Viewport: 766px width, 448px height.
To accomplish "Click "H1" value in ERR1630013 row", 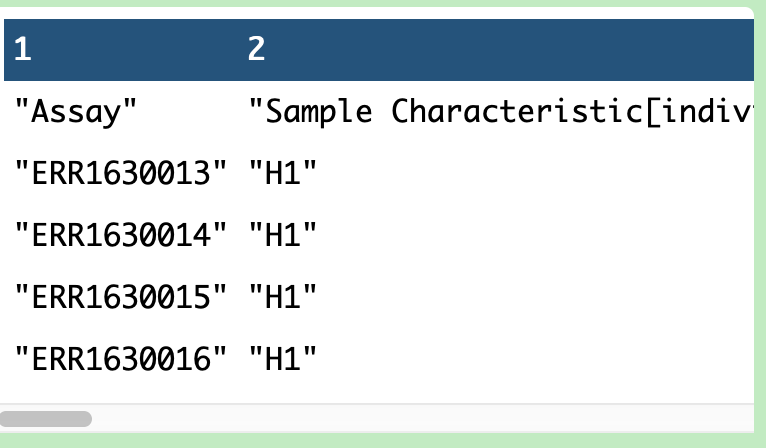I will (282, 173).
